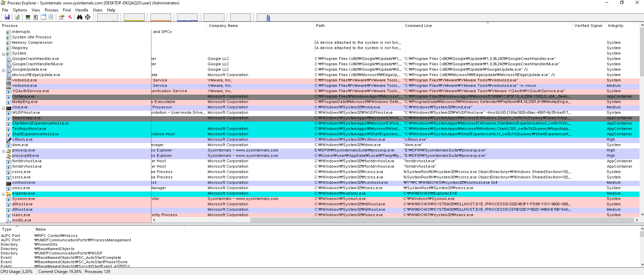Open the System Information toolbar icon

pyautogui.click(x=28, y=17)
